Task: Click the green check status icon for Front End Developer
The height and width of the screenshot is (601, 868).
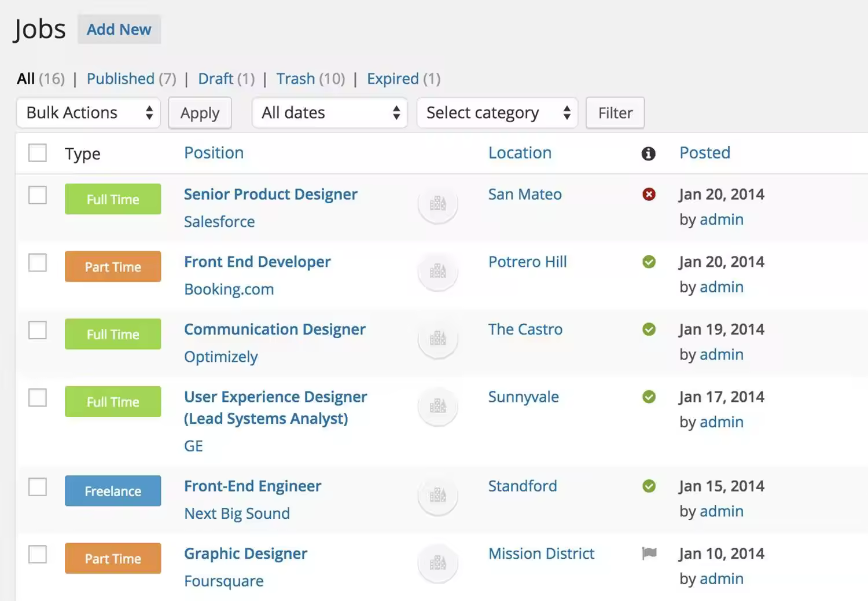Action: (649, 262)
